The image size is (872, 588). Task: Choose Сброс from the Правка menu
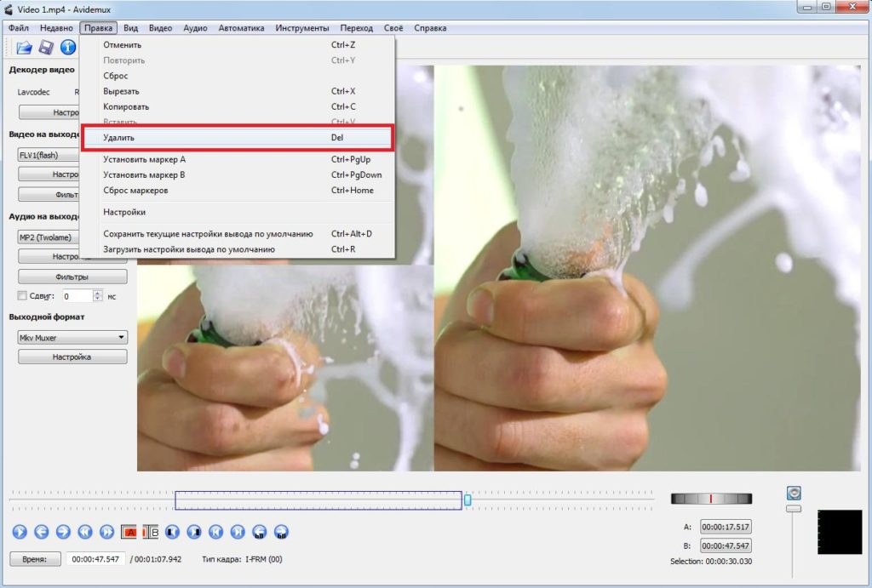click(x=238, y=76)
